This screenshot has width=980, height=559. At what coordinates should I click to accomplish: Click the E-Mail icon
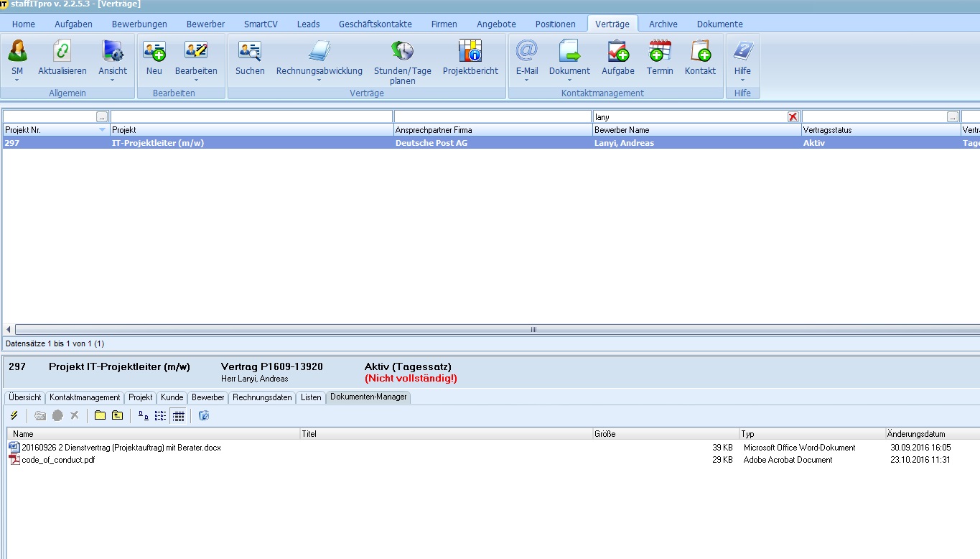pos(526,50)
